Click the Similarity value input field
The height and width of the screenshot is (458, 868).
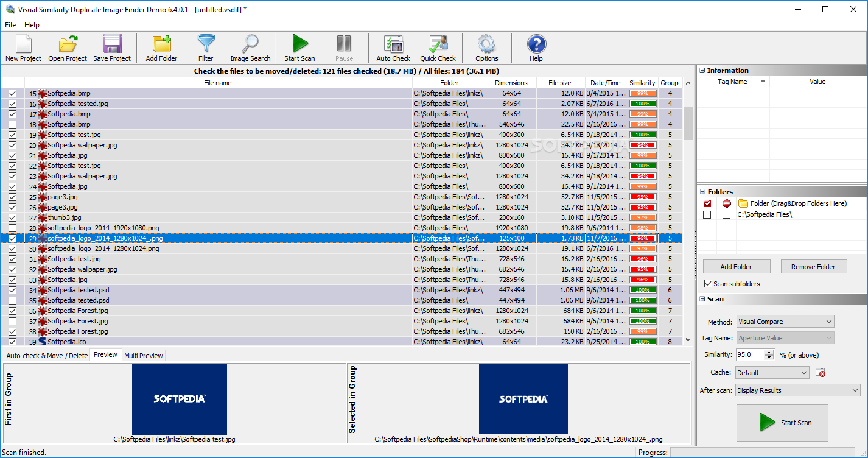(750, 354)
